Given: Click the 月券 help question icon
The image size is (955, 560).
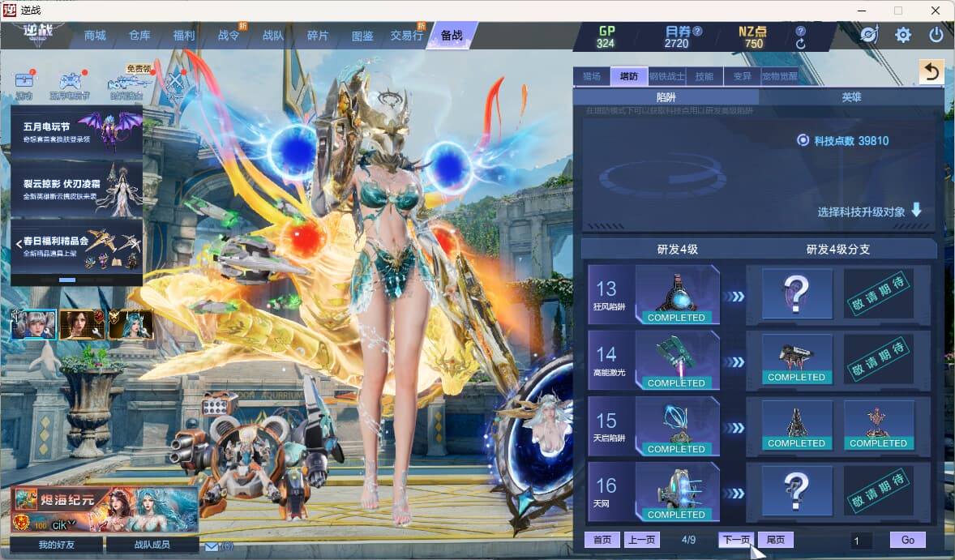Looking at the screenshot, I should coord(698,31).
